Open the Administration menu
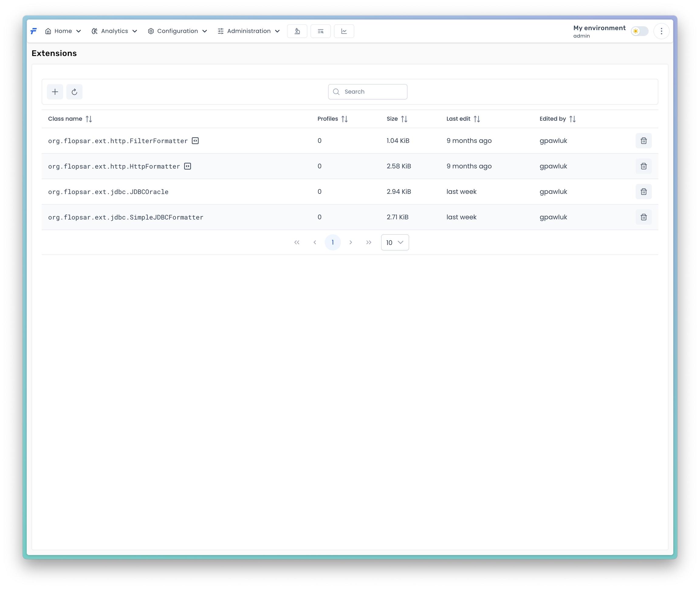700x589 pixels. click(249, 31)
